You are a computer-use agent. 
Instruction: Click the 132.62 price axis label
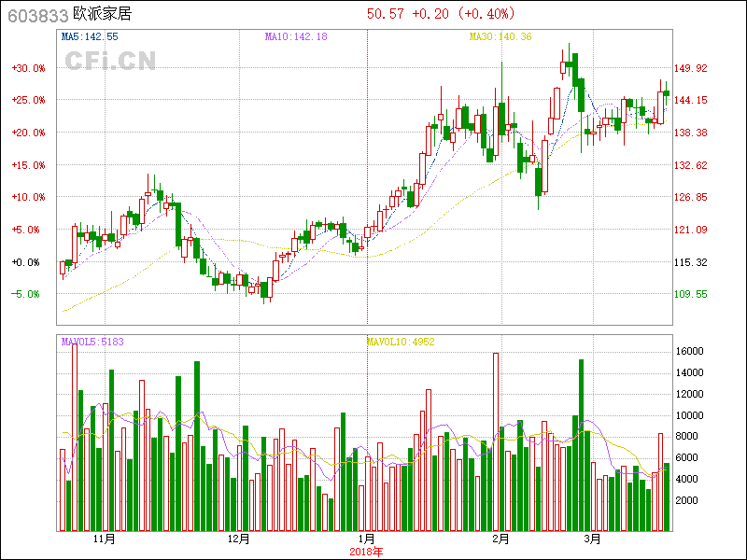tap(691, 165)
